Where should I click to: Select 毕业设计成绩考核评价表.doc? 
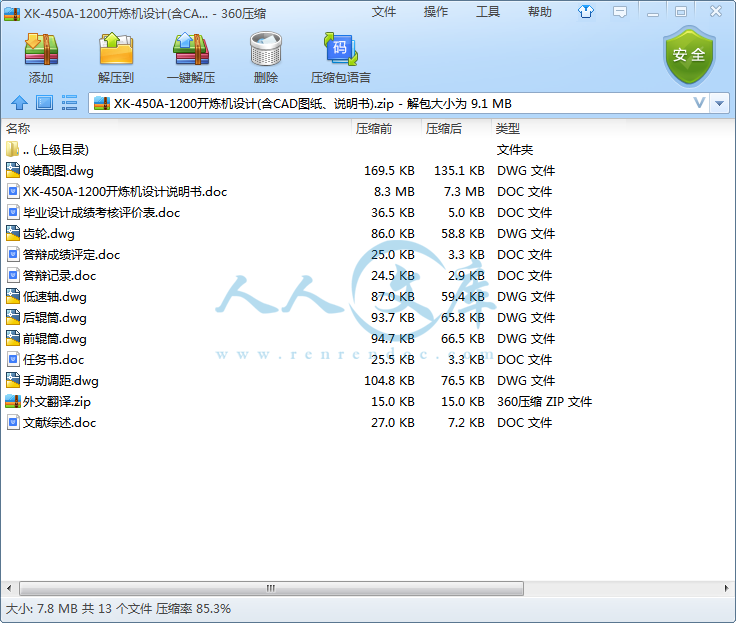click(101, 213)
